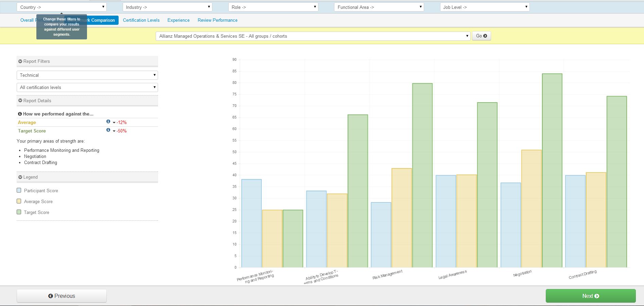Viewport: 644px width, 306px height.
Task: Click the green target bar for Negotiation
Action: (552, 170)
